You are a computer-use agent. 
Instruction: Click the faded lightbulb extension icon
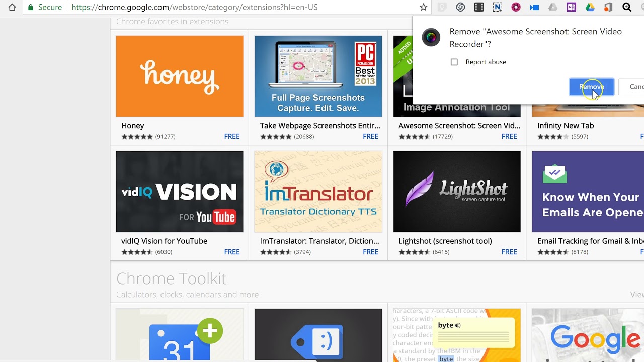coord(442,7)
